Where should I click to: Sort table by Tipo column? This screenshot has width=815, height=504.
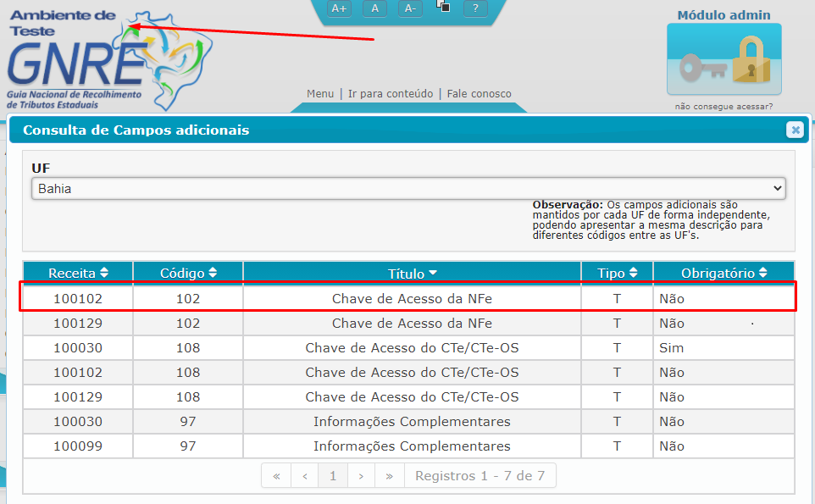[x=617, y=273]
